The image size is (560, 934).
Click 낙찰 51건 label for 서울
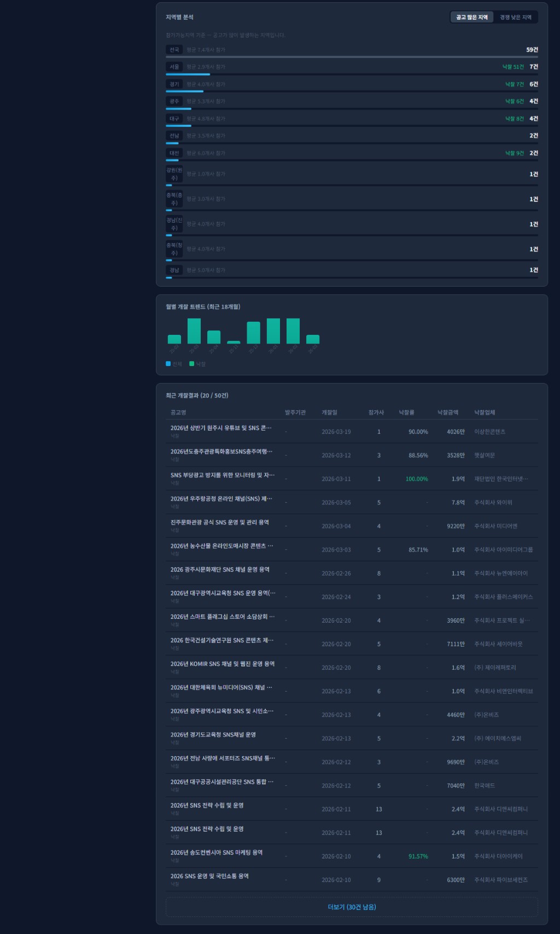coord(512,67)
